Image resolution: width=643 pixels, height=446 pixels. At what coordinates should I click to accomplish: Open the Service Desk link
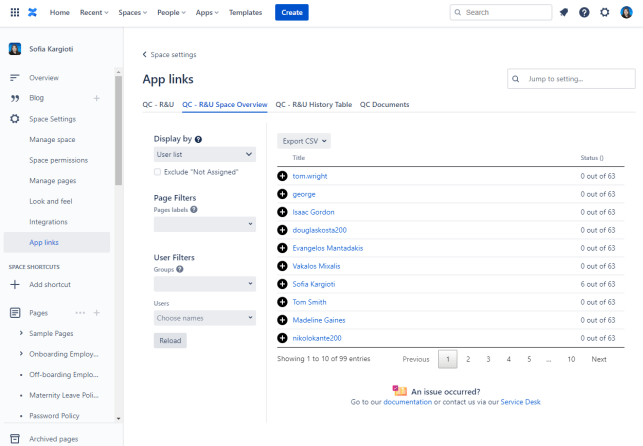520,402
